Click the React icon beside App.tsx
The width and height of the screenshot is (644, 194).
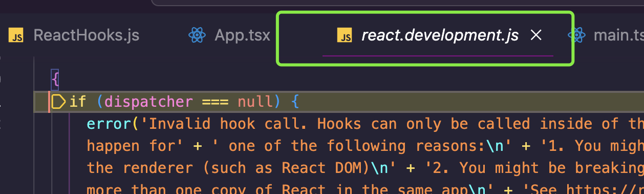click(x=197, y=35)
